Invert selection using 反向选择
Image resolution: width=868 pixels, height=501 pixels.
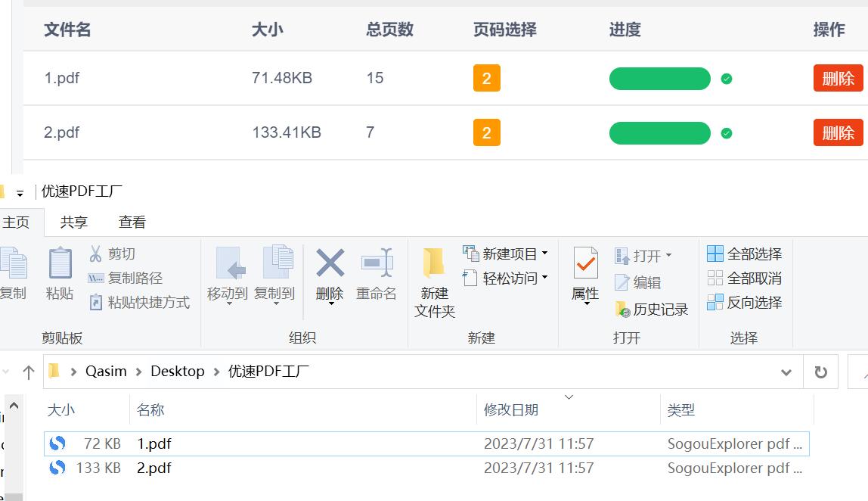click(742, 302)
